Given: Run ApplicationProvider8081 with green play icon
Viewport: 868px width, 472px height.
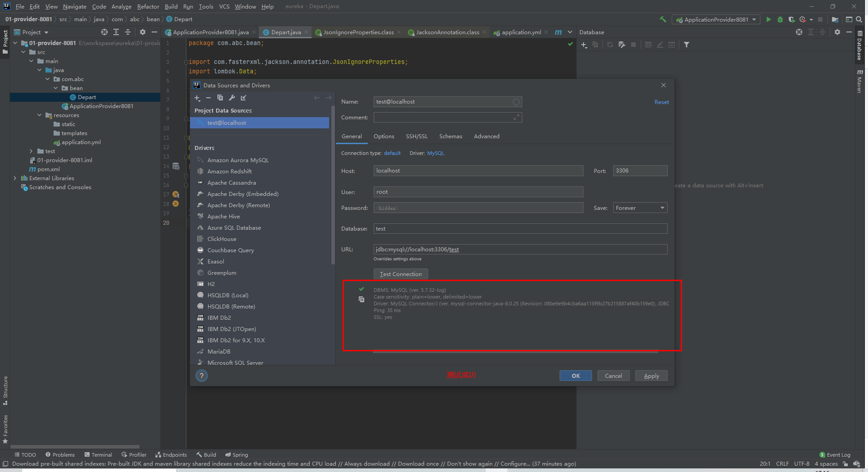Looking at the screenshot, I should tap(769, 19).
